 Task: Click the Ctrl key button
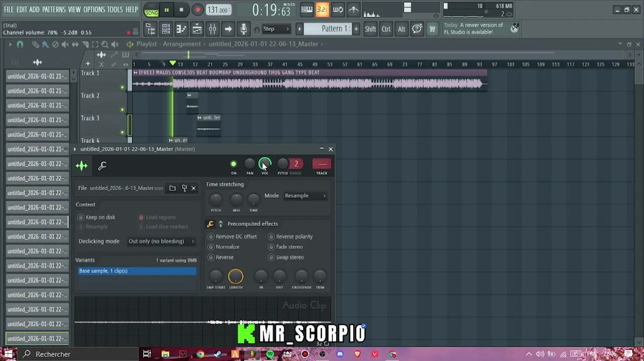tap(386, 29)
